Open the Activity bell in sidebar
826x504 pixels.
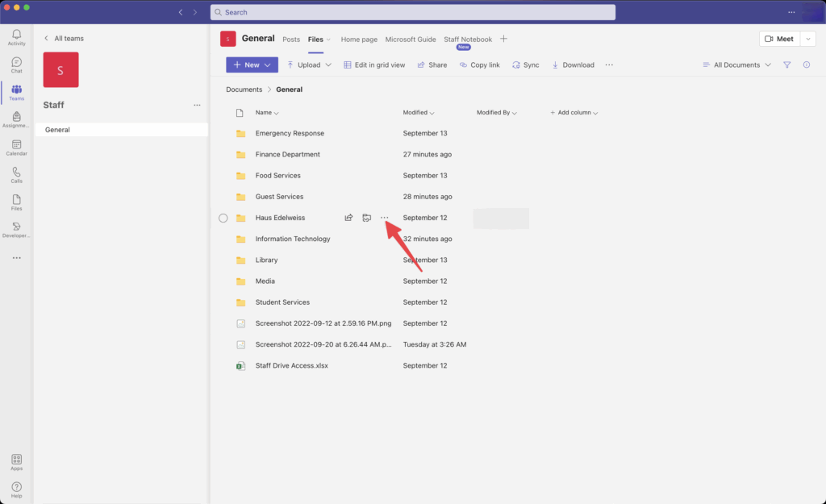(16, 36)
